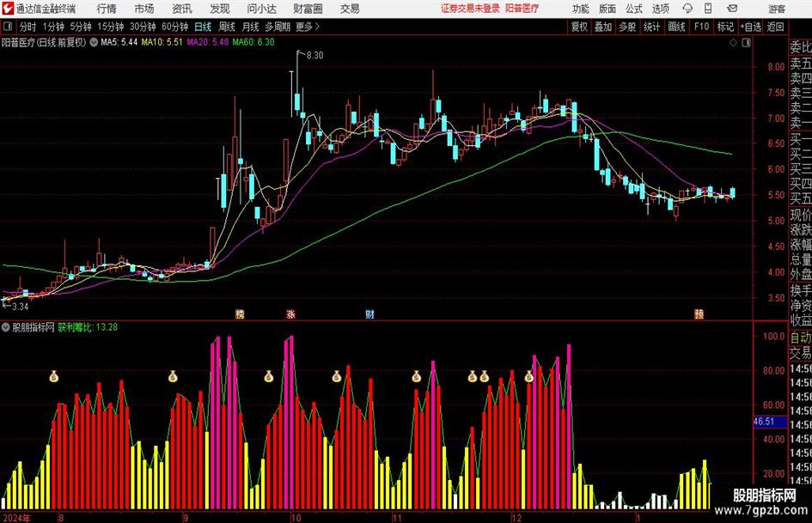Select the 日线 daily chart tab
Viewport: 812px width, 523px height.
pos(203,27)
